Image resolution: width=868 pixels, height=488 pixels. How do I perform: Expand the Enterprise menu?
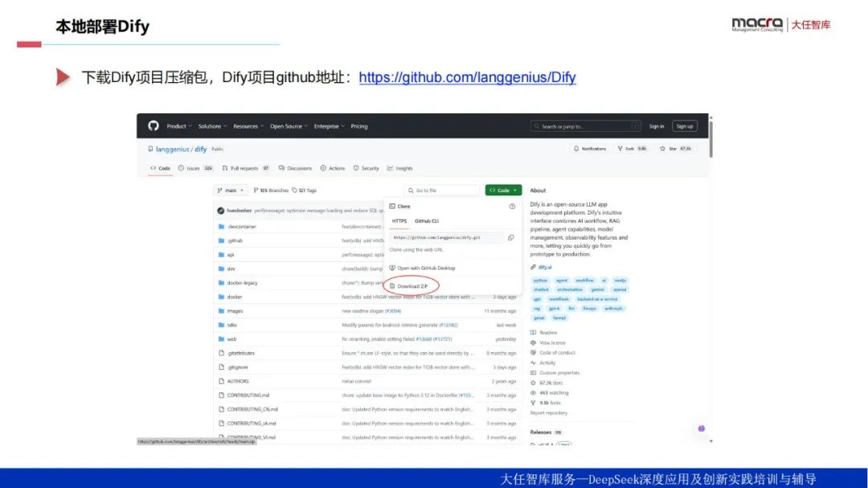(329, 126)
